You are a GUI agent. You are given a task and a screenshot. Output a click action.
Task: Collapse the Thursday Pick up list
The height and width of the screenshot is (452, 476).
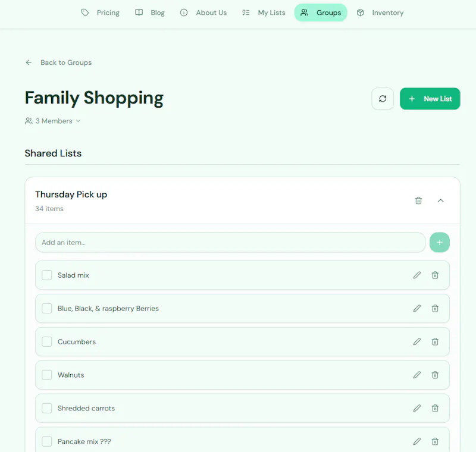coord(440,200)
